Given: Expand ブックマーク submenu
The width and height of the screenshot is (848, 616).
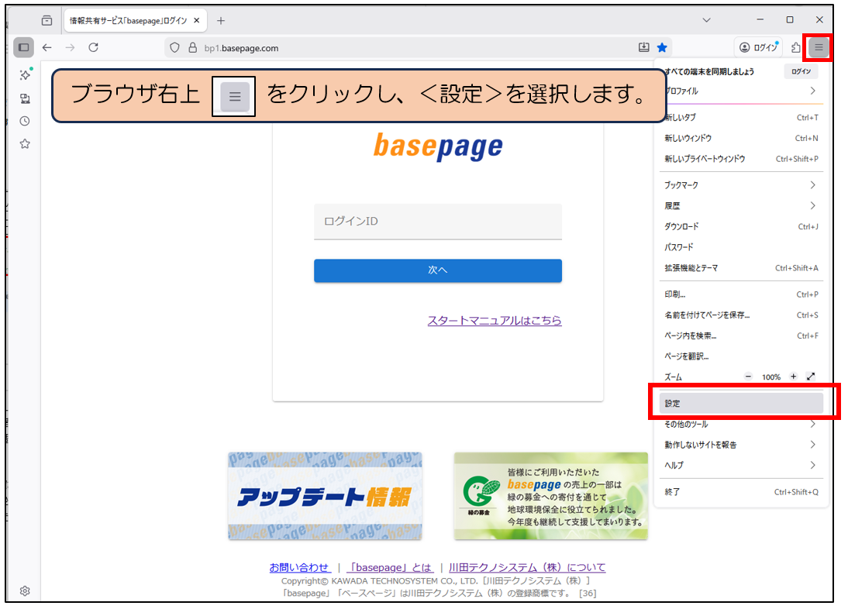Looking at the screenshot, I should click(739, 185).
